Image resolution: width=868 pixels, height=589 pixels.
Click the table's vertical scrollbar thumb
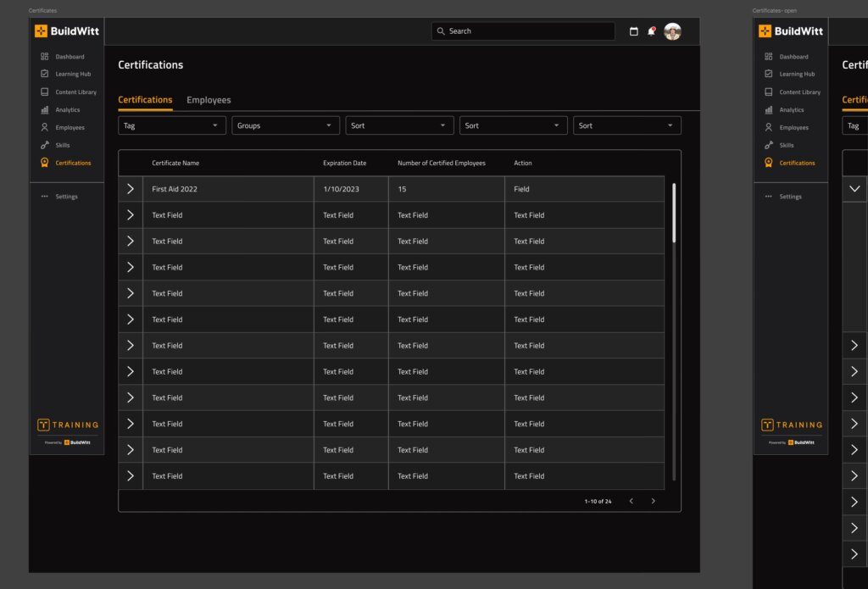(674, 213)
